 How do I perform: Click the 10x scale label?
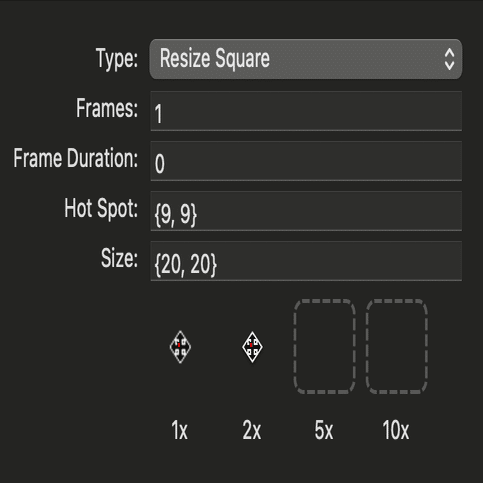point(396,430)
